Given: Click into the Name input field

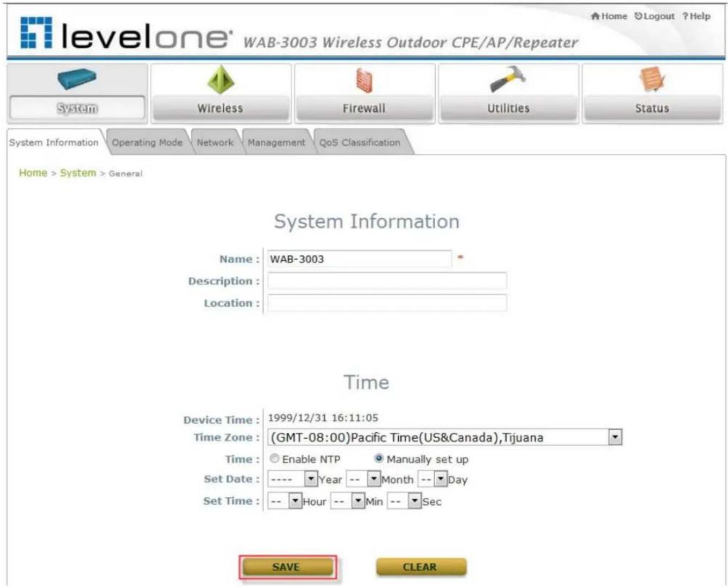Looking at the screenshot, I should pyautogui.click(x=359, y=259).
